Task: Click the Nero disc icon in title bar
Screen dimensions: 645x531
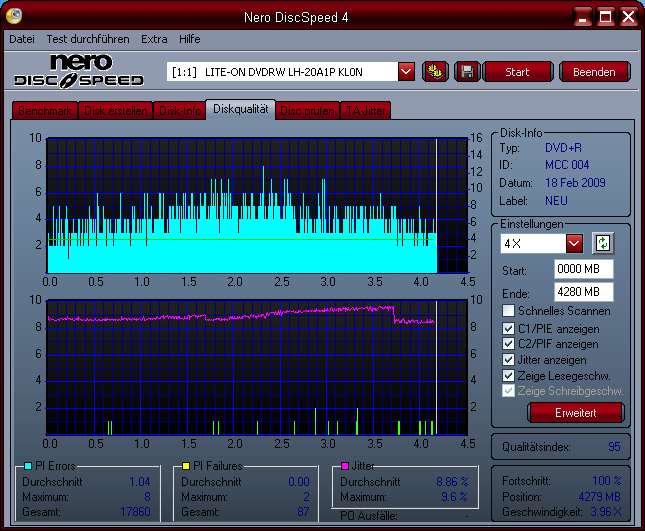Action: [14, 16]
